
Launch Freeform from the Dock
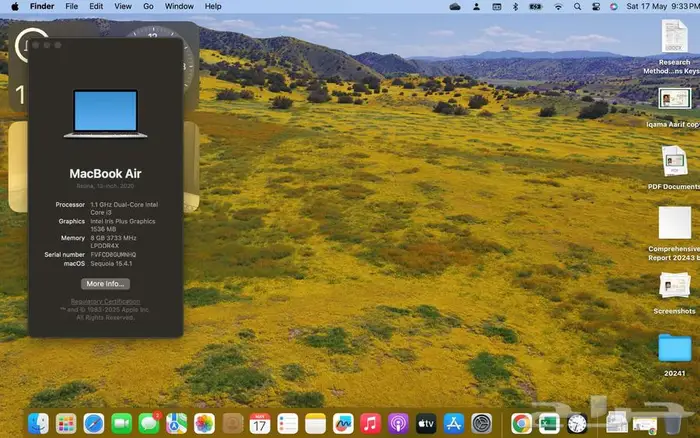coord(343,423)
